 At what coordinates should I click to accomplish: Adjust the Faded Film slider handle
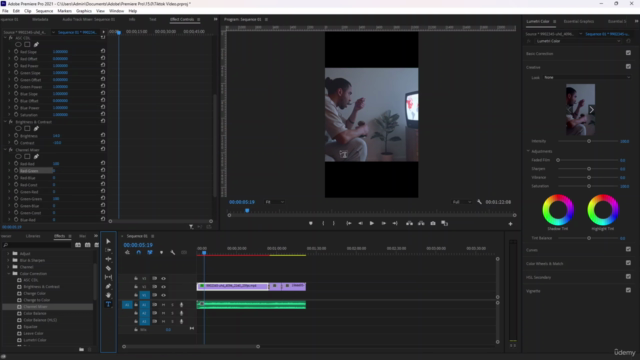pyautogui.click(x=558, y=160)
